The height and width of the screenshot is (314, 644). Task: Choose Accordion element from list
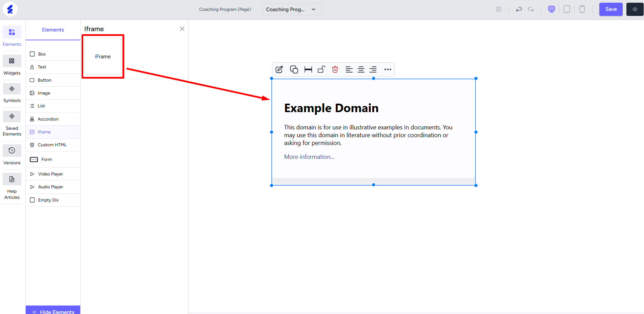coord(53,119)
